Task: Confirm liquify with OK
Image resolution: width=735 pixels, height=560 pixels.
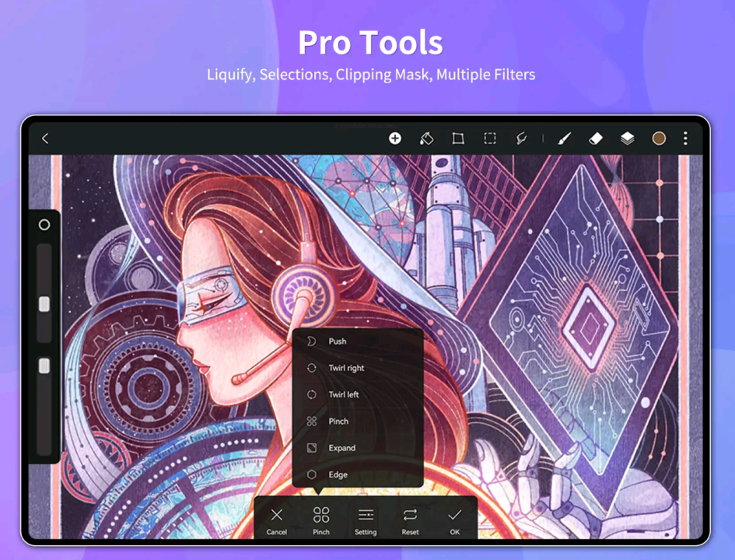Action: [455, 520]
